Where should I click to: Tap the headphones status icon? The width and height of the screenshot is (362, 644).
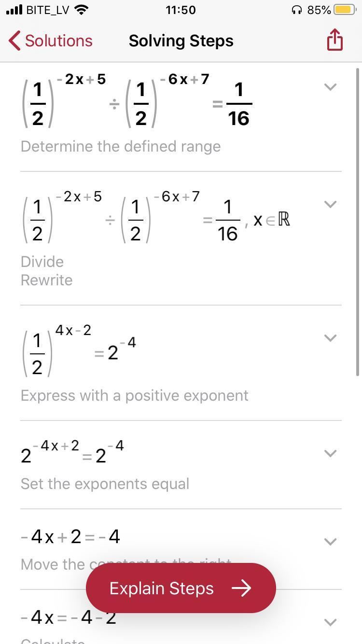(x=297, y=10)
